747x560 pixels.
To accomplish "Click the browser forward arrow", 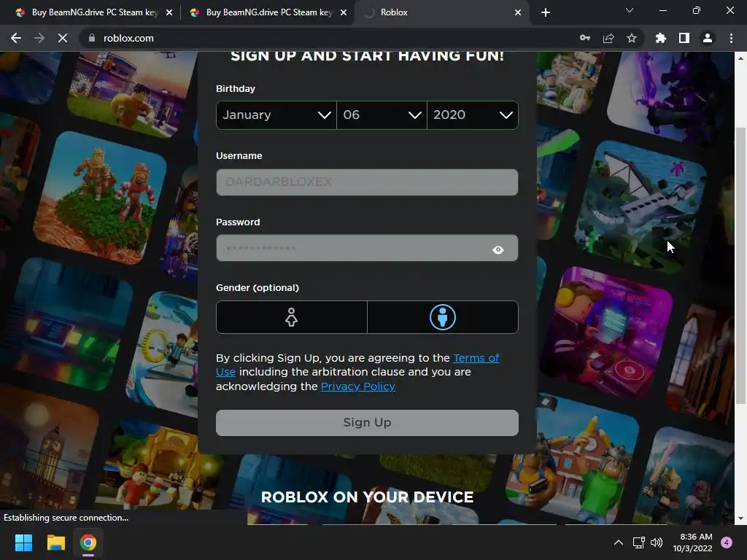I will coord(39,38).
